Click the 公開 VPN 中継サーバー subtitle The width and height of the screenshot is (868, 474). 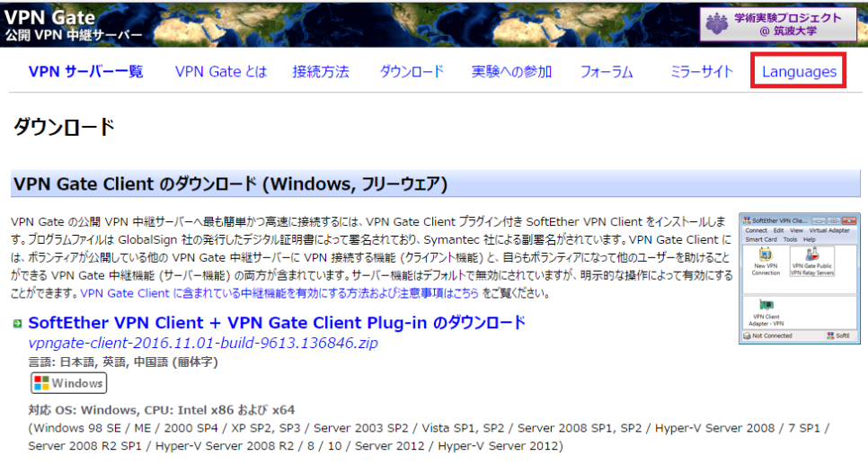pyautogui.click(x=74, y=35)
